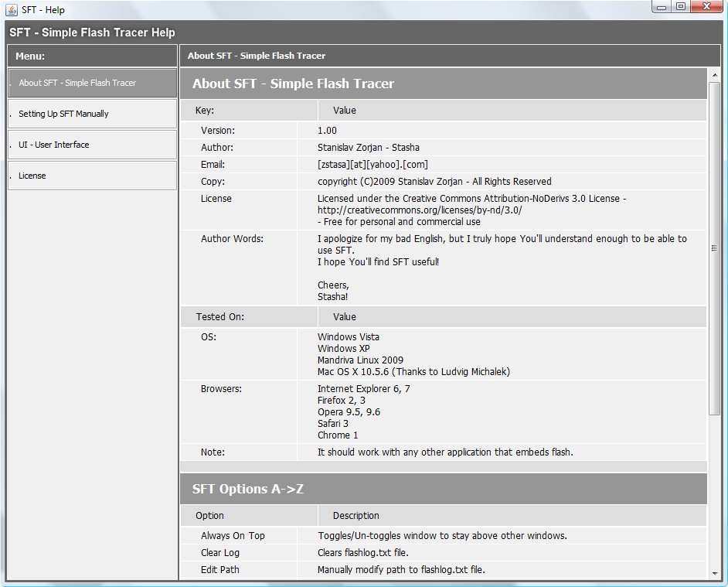
Task: Click the Key: column header
Action: (205, 111)
